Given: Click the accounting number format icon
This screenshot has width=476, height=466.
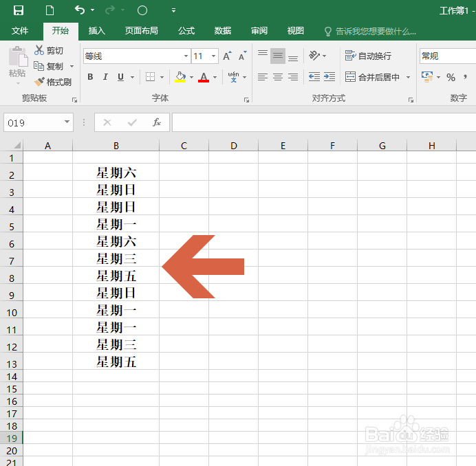Looking at the screenshot, I should click(427, 77).
